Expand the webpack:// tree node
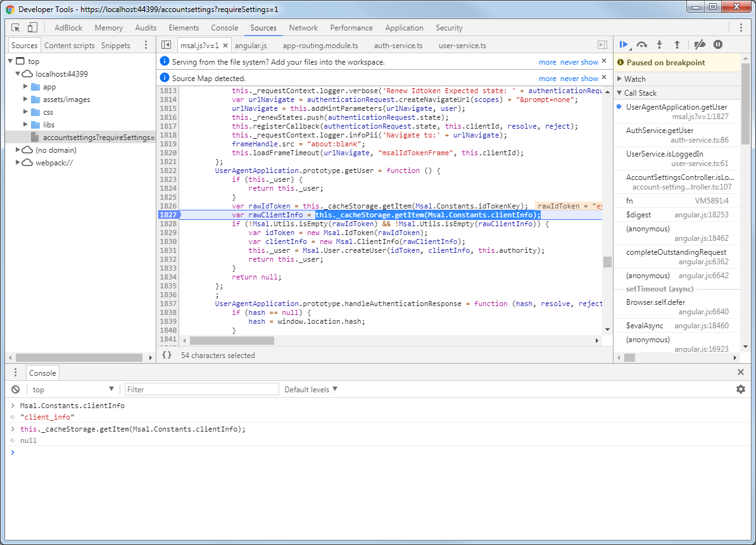Viewport: 756px width, 545px height. click(x=19, y=162)
